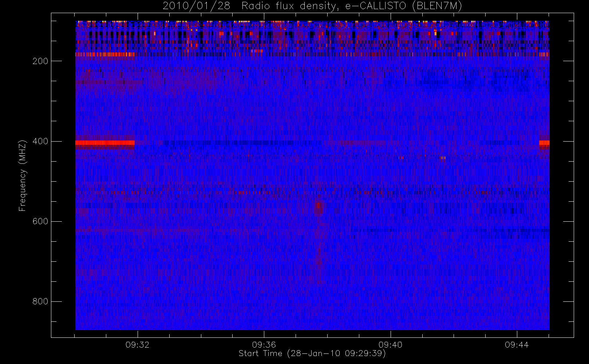The image size is (589, 364).
Task: Click the 200 frequency tick label
Action: (40, 61)
